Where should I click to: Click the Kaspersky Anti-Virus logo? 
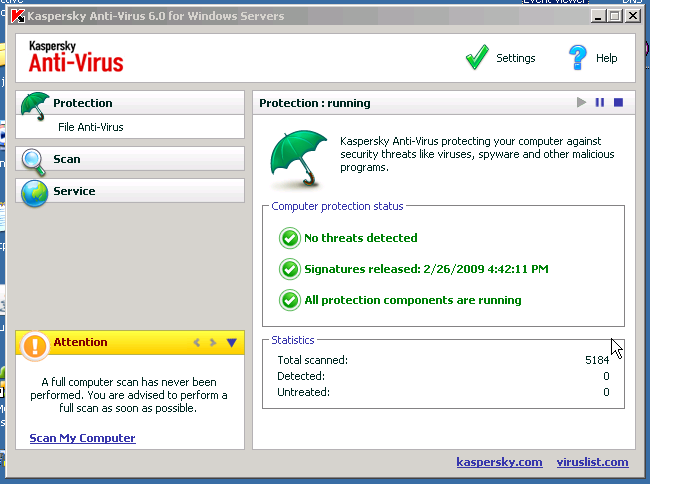pyautogui.click(x=76, y=57)
